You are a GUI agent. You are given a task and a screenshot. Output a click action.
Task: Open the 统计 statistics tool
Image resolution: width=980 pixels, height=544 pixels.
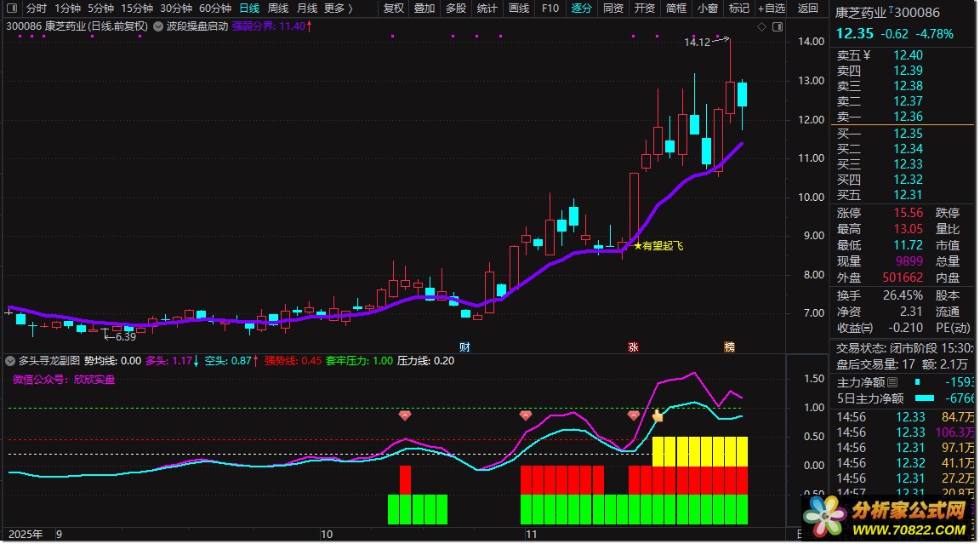point(487,9)
